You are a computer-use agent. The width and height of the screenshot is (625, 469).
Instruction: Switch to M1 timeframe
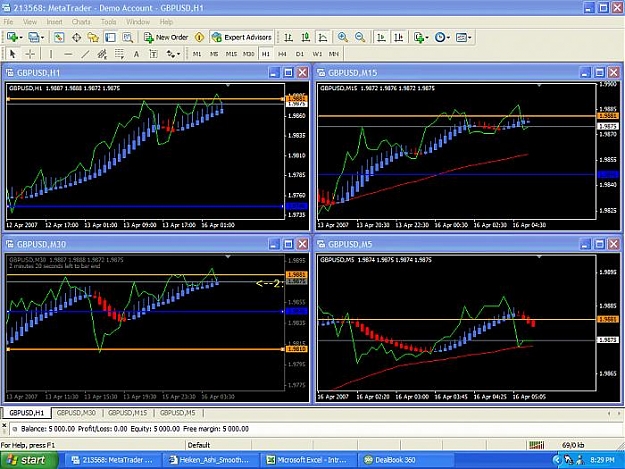point(197,54)
